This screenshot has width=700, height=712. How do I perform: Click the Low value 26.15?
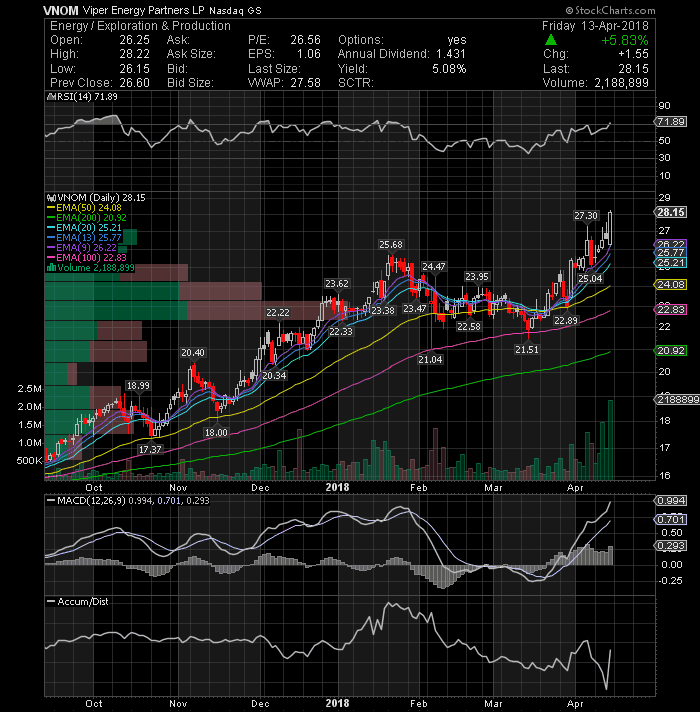point(134,69)
